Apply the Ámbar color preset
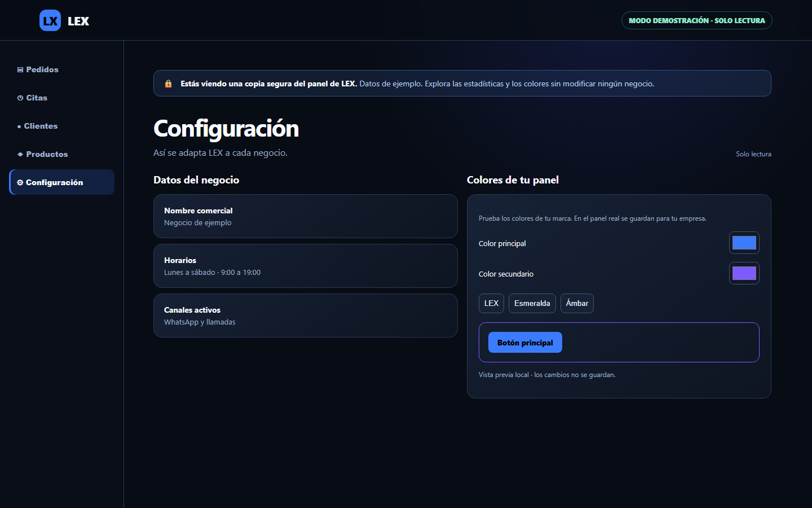Image resolution: width=812 pixels, height=508 pixels. (577, 303)
